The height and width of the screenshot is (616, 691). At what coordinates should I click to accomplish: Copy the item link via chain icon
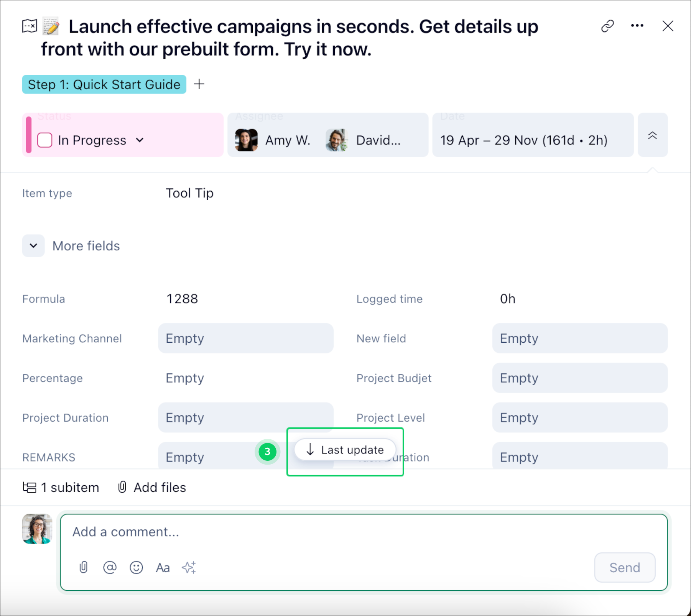[607, 26]
